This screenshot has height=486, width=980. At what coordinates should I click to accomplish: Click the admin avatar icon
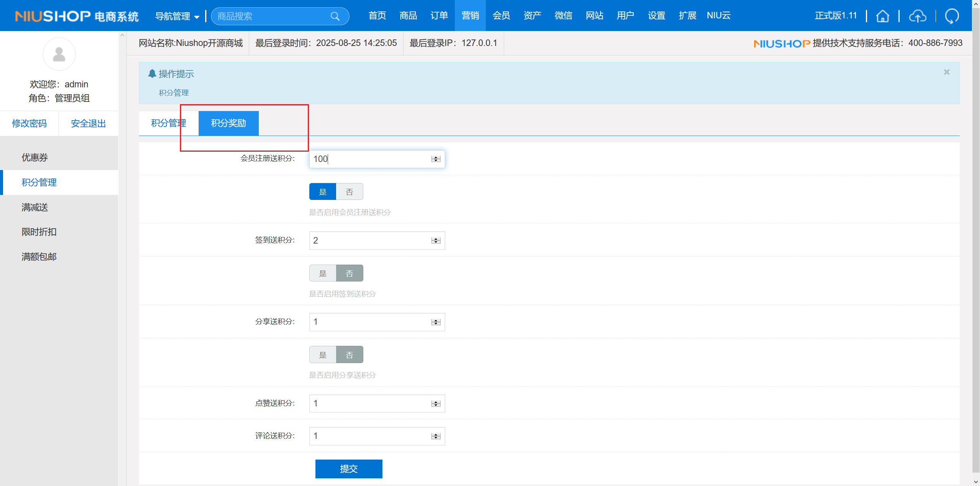point(59,54)
